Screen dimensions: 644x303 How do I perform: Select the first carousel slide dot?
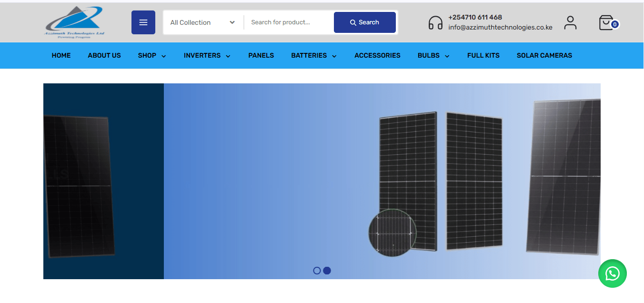[317, 271]
